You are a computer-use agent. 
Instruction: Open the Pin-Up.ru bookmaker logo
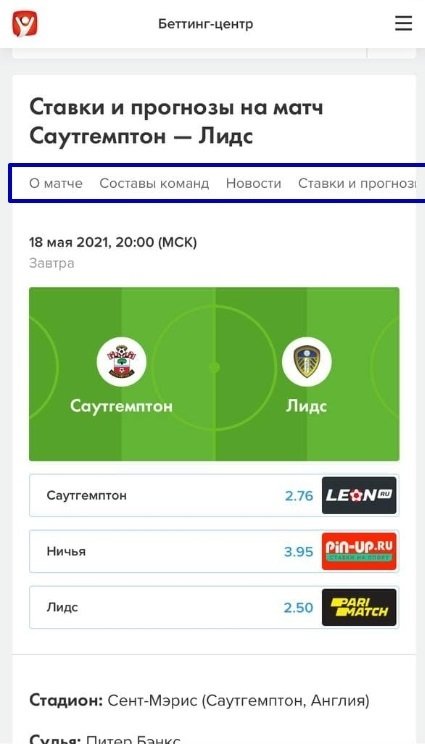359,551
